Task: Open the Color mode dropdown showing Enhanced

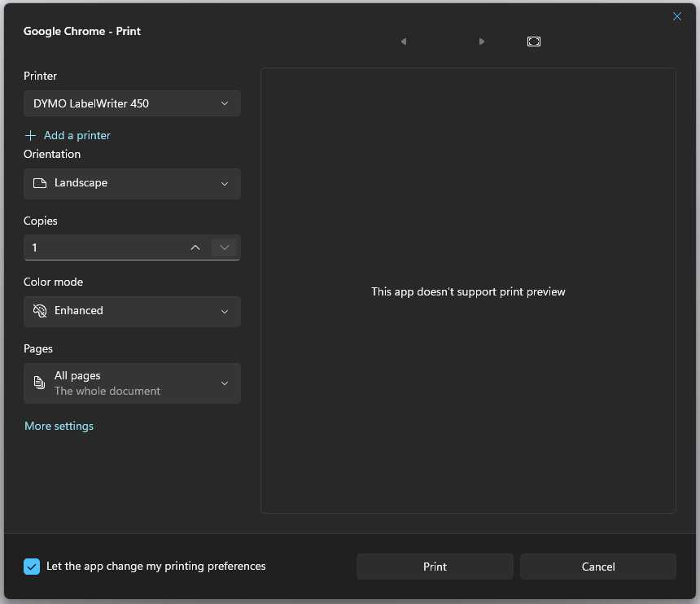Action: 132,311
